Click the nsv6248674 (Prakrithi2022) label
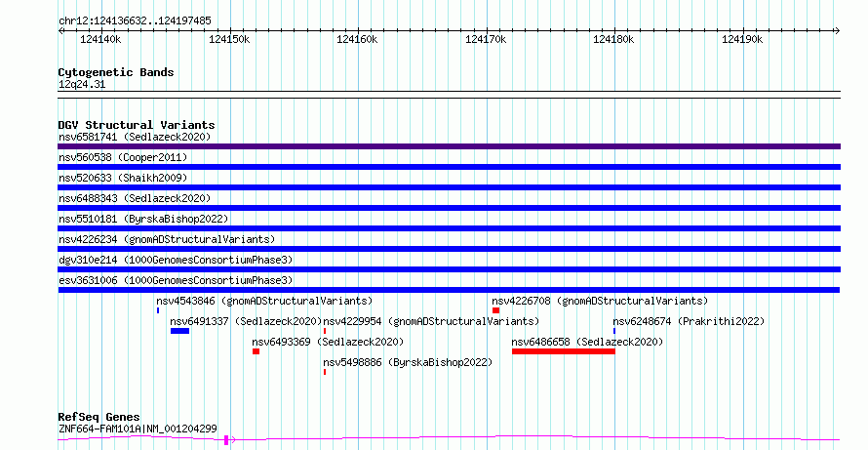 pyautogui.click(x=689, y=321)
